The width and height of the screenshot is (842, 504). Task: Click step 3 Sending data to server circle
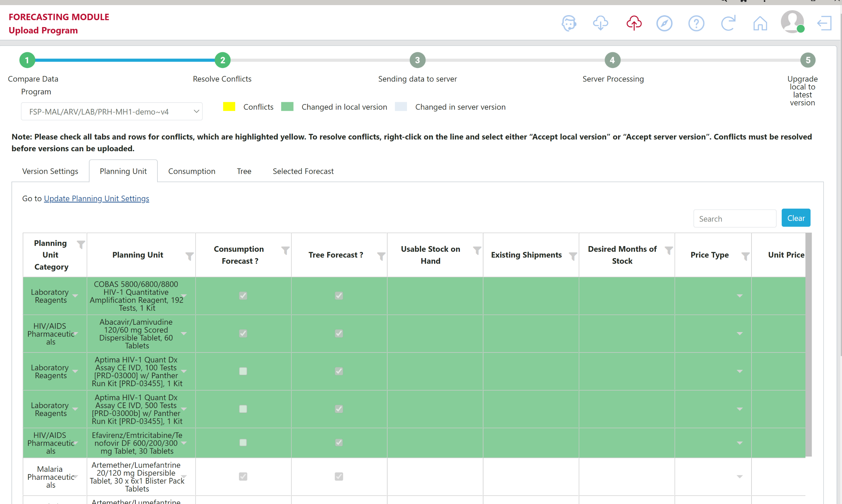point(417,60)
